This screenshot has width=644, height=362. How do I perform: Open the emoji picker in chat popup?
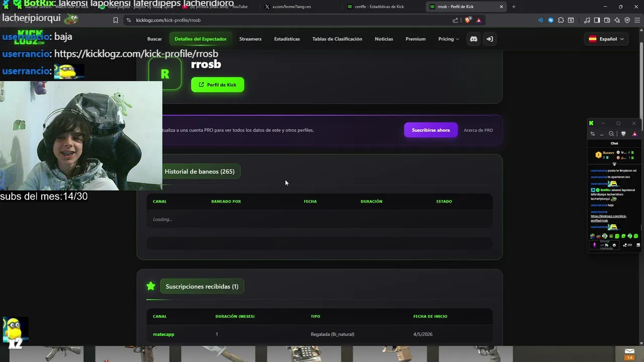[614, 245]
